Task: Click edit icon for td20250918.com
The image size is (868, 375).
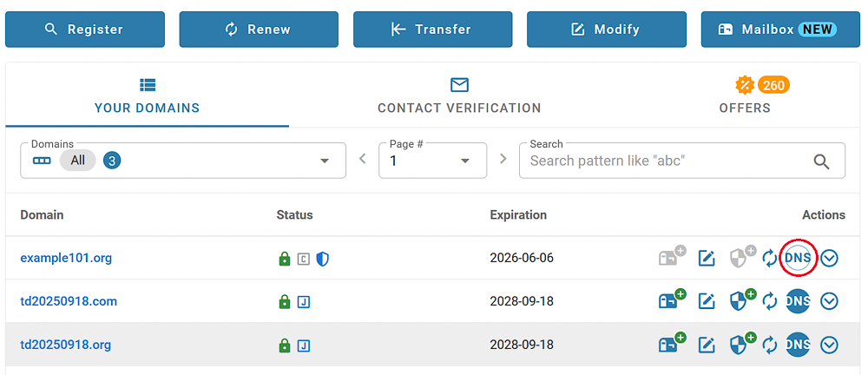Action: pyautogui.click(x=707, y=301)
